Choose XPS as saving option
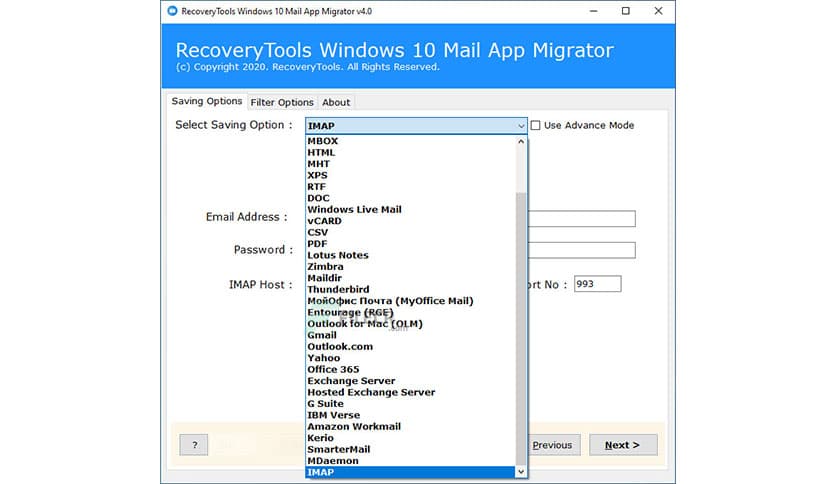This screenshot has height=484, width=836. (411, 175)
